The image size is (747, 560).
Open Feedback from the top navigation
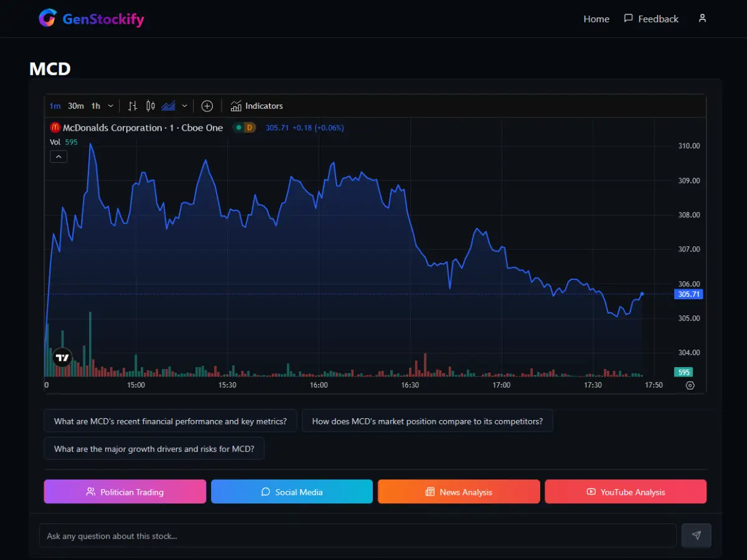pyautogui.click(x=651, y=19)
